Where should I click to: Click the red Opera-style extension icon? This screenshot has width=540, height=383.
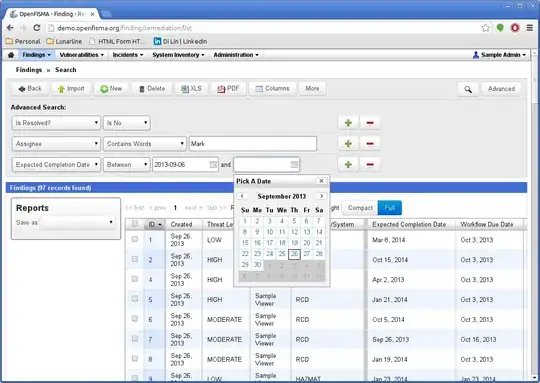click(x=515, y=28)
